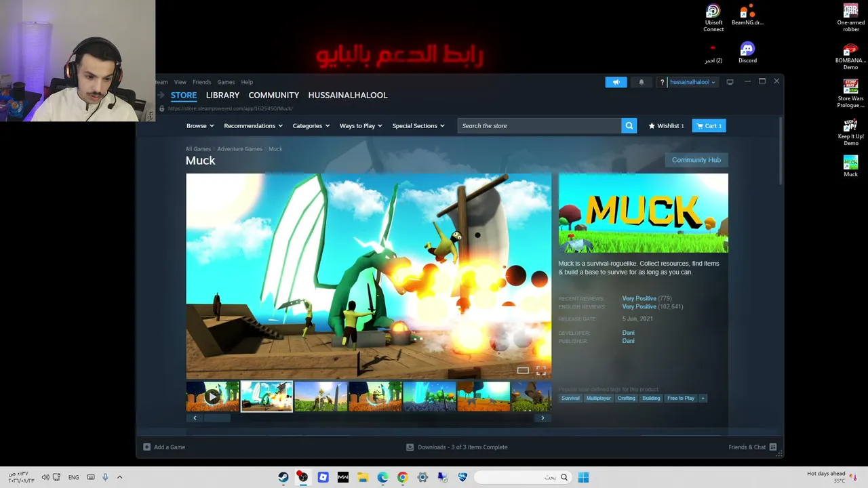Open Ubisoft Connect desktop shortcut
The height and width of the screenshot is (488, 868).
point(713,18)
